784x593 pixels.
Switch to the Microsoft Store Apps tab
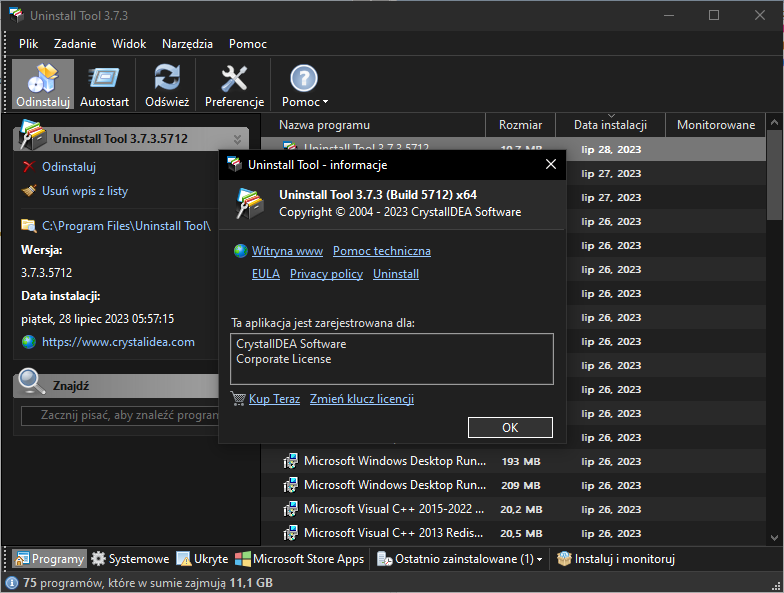300,559
